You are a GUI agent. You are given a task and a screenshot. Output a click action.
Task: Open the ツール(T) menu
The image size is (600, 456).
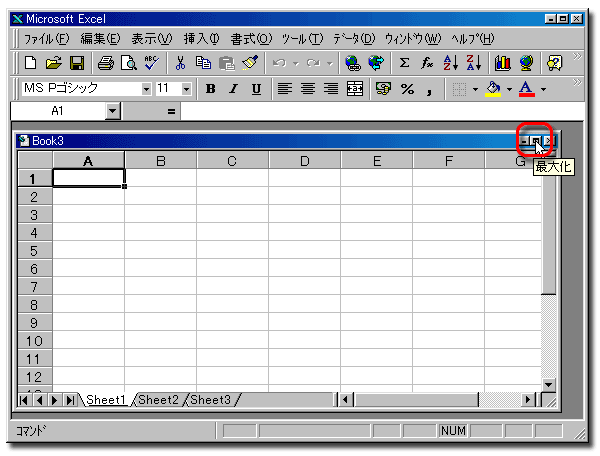click(302, 39)
